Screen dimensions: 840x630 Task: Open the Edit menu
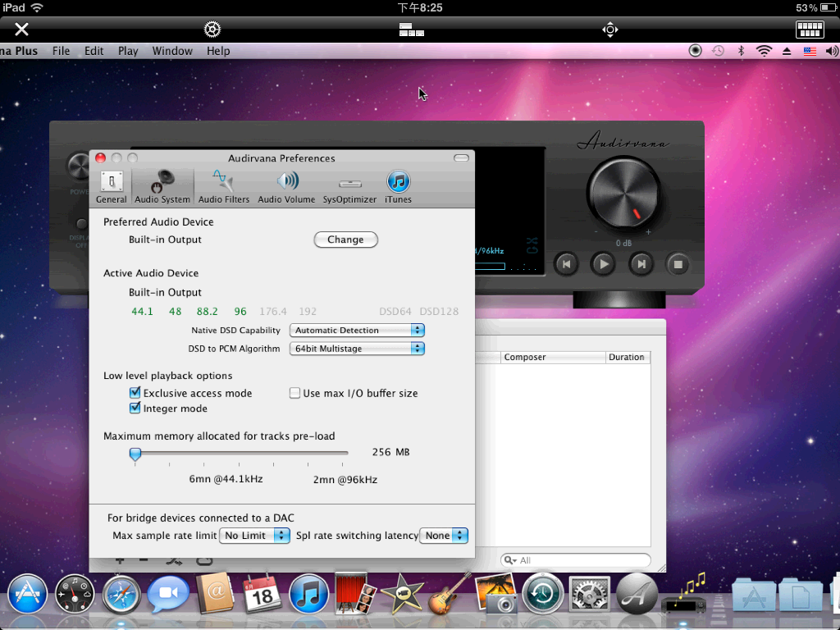(94, 51)
